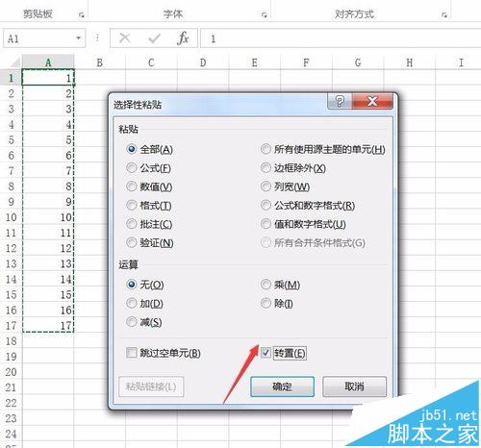Select column D header
Image resolution: width=481 pixels, height=448 pixels.
tap(203, 62)
